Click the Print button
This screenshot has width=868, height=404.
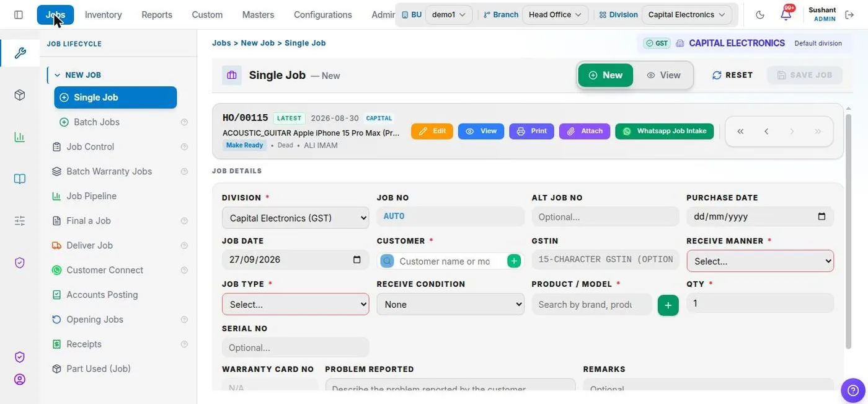click(532, 132)
